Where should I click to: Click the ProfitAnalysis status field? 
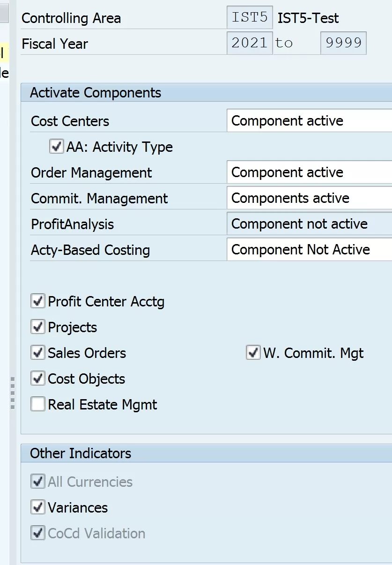click(309, 224)
